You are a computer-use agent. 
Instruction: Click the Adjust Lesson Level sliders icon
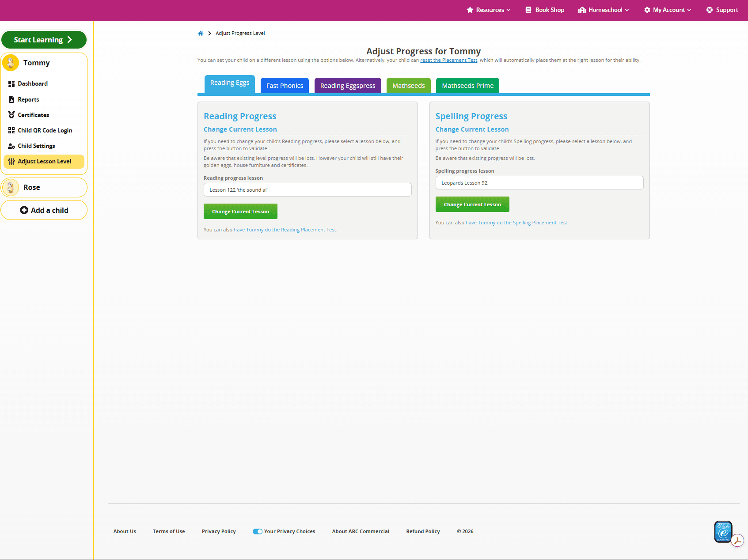tap(11, 162)
